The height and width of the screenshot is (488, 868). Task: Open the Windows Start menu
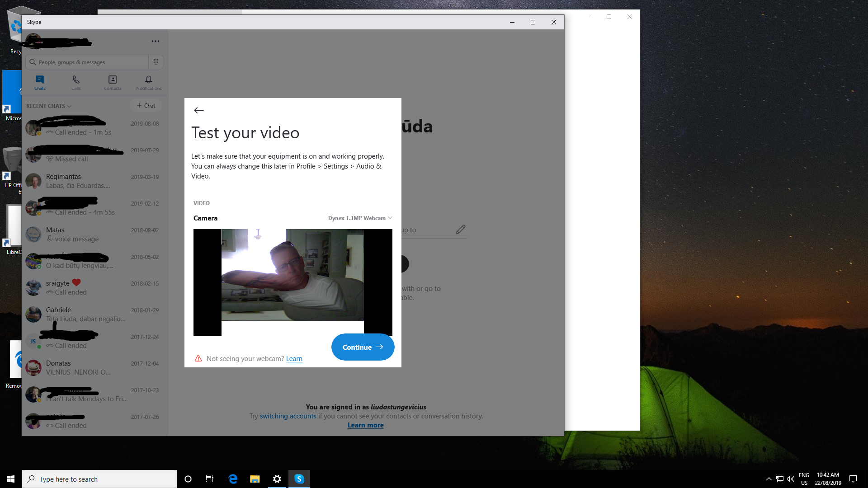[11, 479]
